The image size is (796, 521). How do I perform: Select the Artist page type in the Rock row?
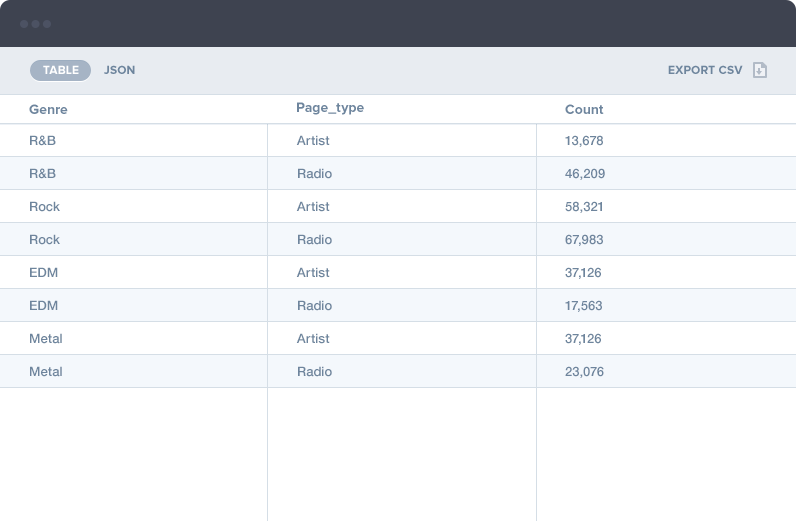[313, 207]
